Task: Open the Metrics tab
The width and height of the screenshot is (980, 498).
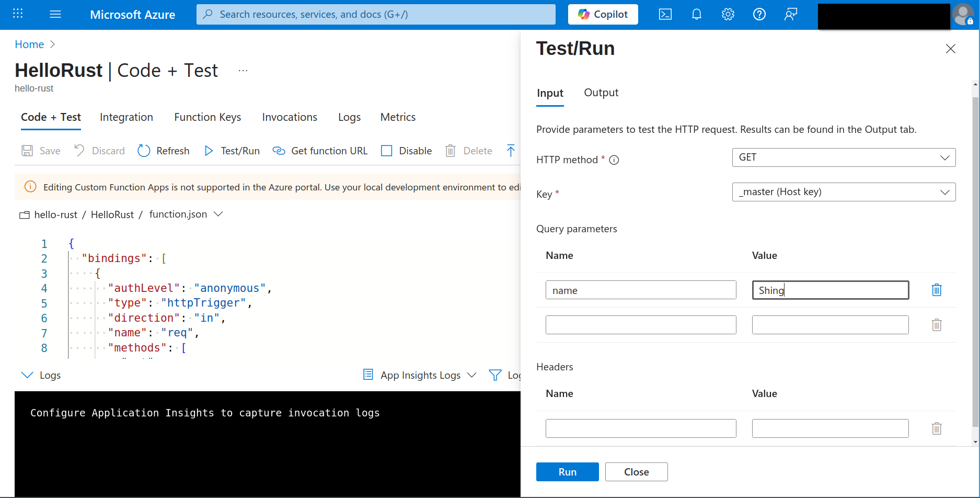Action: click(398, 117)
